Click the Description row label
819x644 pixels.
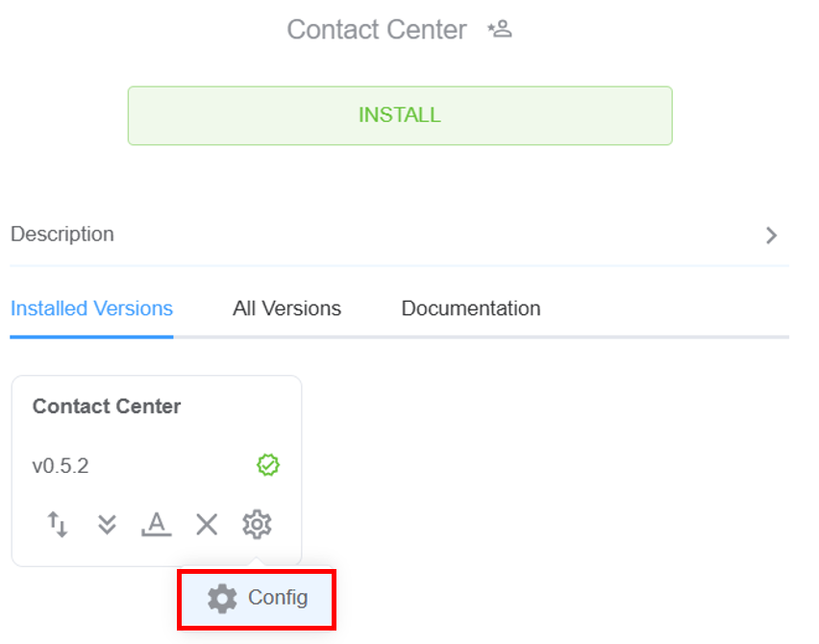coord(62,235)
